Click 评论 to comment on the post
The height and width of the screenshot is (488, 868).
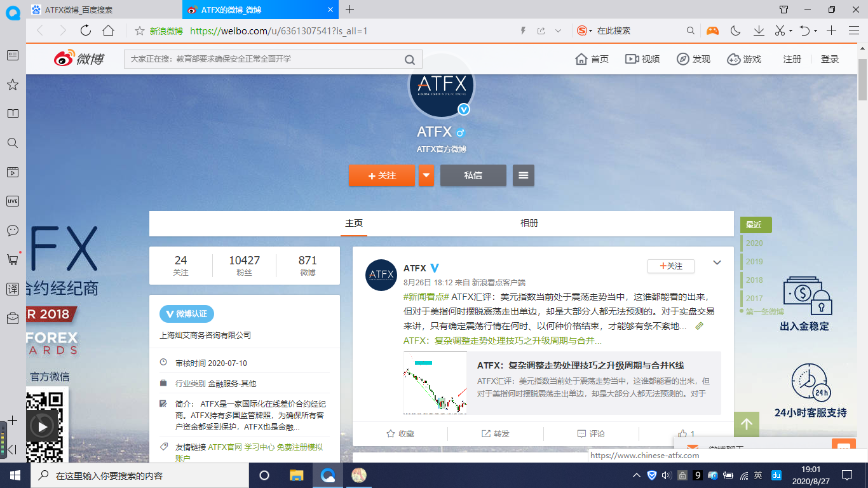tap(591, 433)
